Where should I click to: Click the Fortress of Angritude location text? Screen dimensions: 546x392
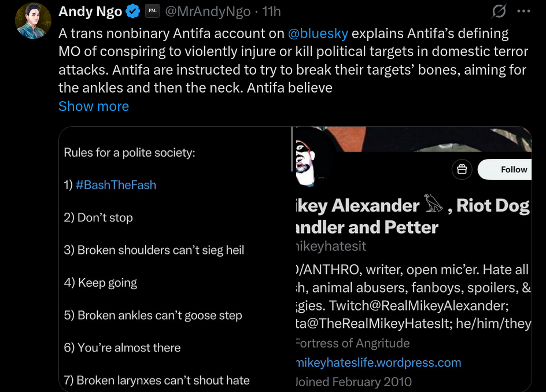click(x=352, y=343)
